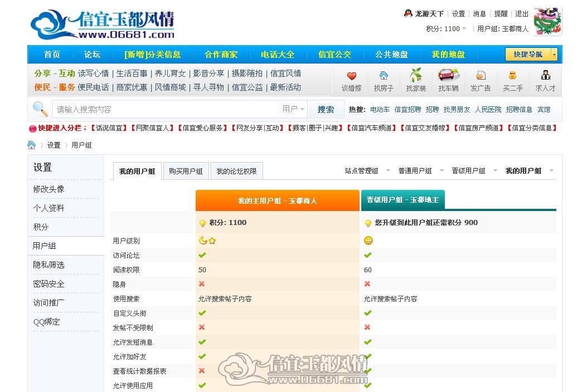587x392 pixels.
Task: Click the 信宜·玉都风情 site logo
Action: [x=102, y=24]
